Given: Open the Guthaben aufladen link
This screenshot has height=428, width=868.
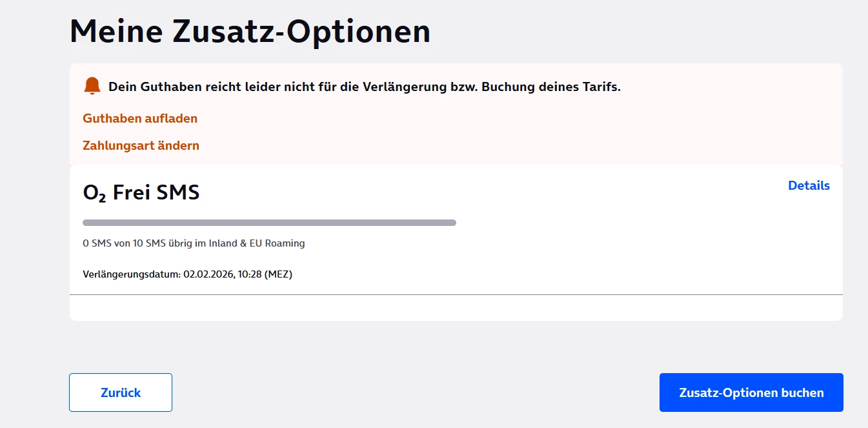Looking at the screenshot, I should pos(140,119).
